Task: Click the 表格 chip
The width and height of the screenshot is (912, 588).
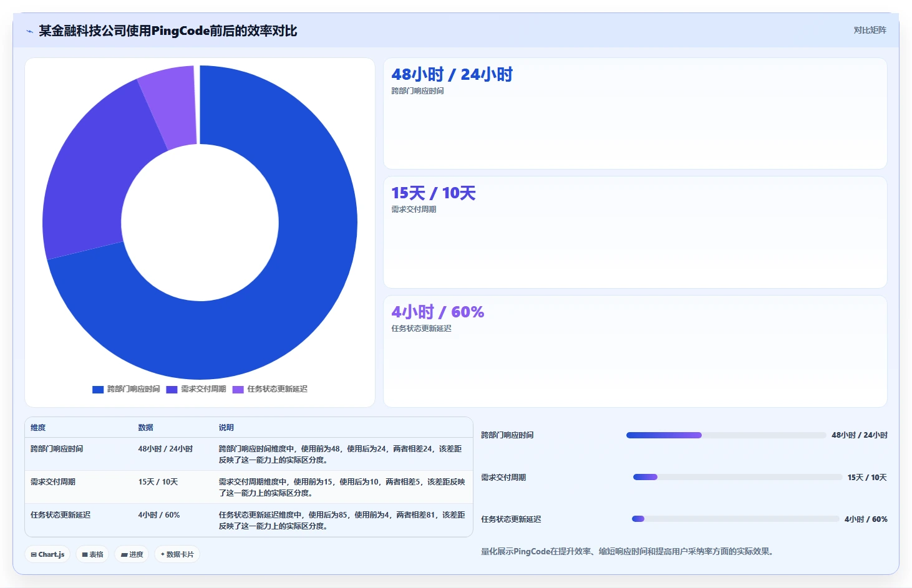Action: click(x=92, y=554)
